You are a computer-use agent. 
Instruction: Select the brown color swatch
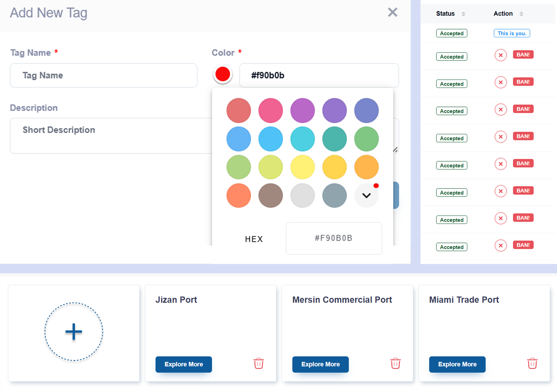pyautogui.click(x=271, y=195)
